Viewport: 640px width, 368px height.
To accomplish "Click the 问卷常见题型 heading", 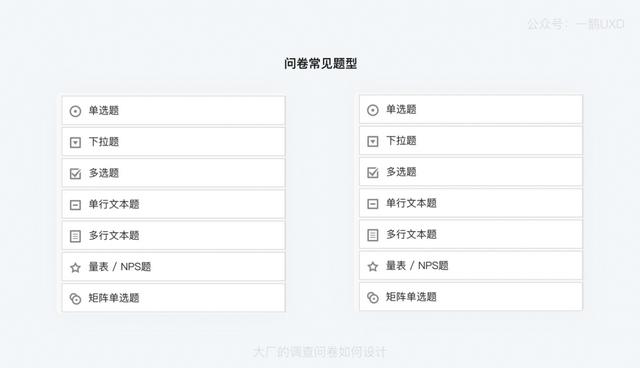I will tap(320, 64).
